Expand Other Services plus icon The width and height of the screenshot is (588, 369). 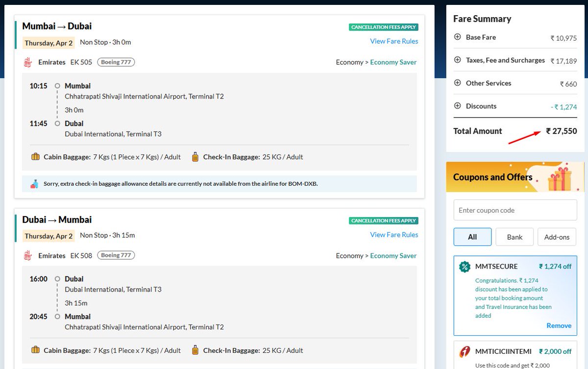pos(458,83)
